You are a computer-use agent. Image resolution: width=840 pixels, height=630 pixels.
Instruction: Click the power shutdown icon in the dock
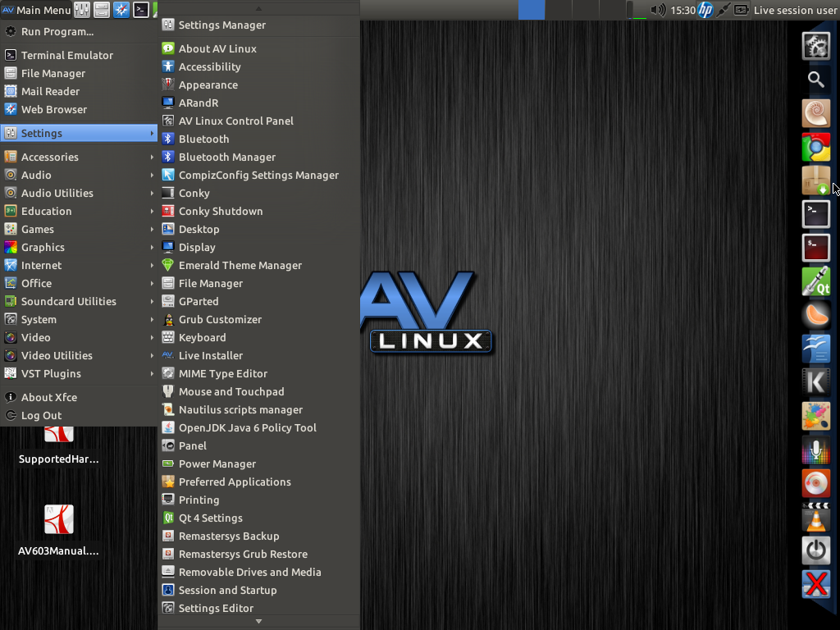816,550
